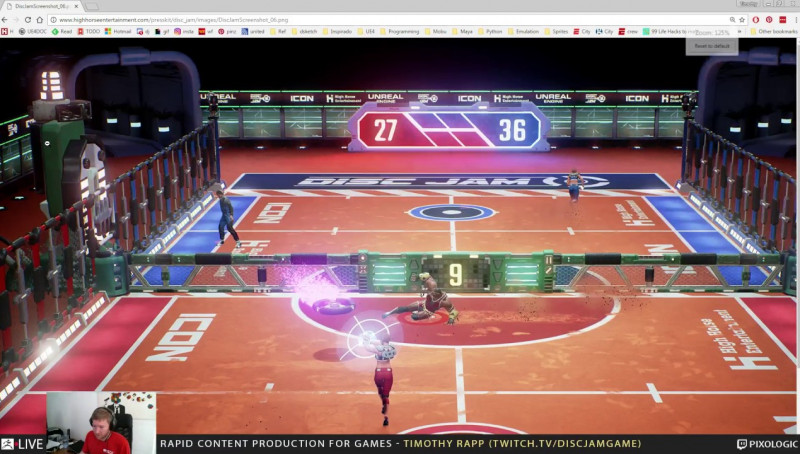Expand the UE4 bookmark folder
Screen dimensions: 800x454
tap(366, 32)
